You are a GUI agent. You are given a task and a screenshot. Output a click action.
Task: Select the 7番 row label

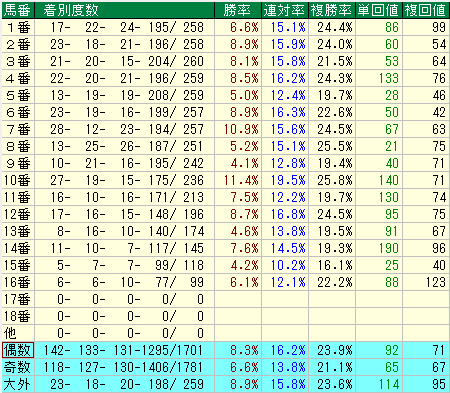18,129
